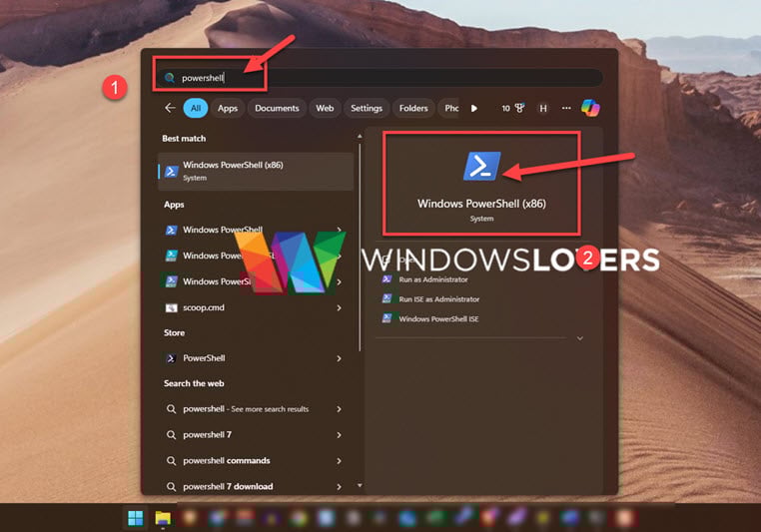Click the first Windows PowerShell icon under Apps

coord(171,230)
